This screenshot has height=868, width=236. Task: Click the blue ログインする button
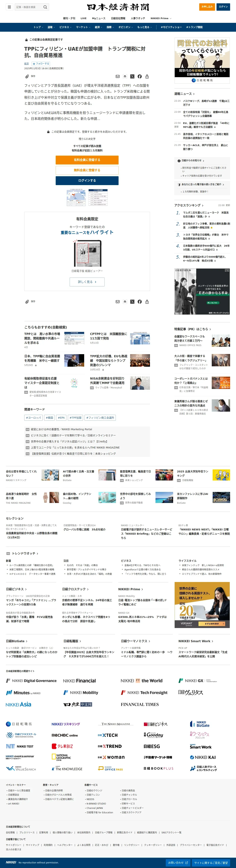[x=87, y=181]
